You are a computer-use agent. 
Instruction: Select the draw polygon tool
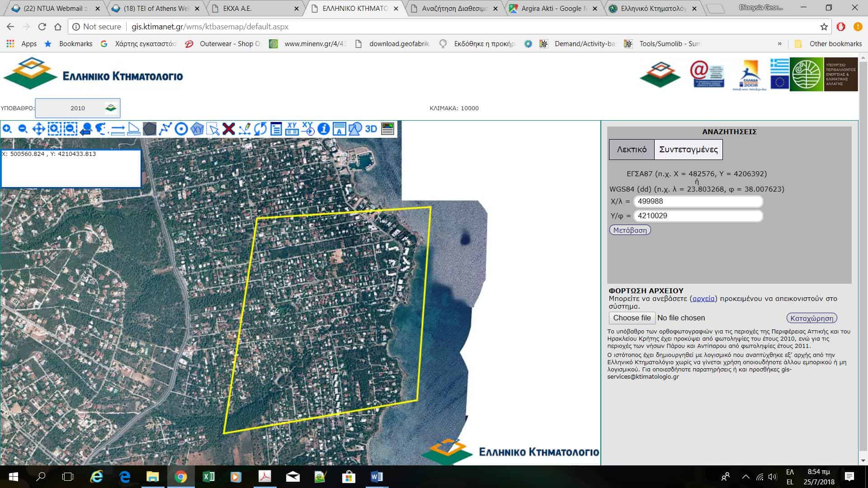coord(150,129)
